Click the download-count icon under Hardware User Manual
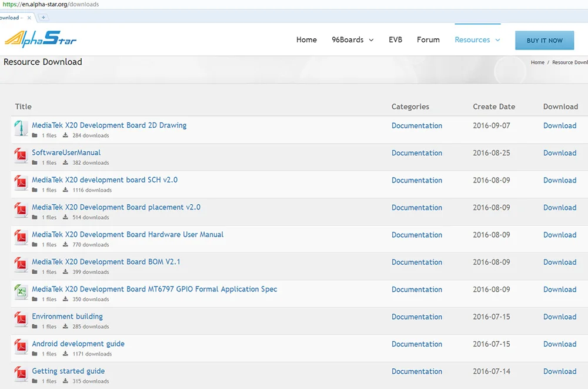Screen dimensions: 588x389 (x=65, y=244)
